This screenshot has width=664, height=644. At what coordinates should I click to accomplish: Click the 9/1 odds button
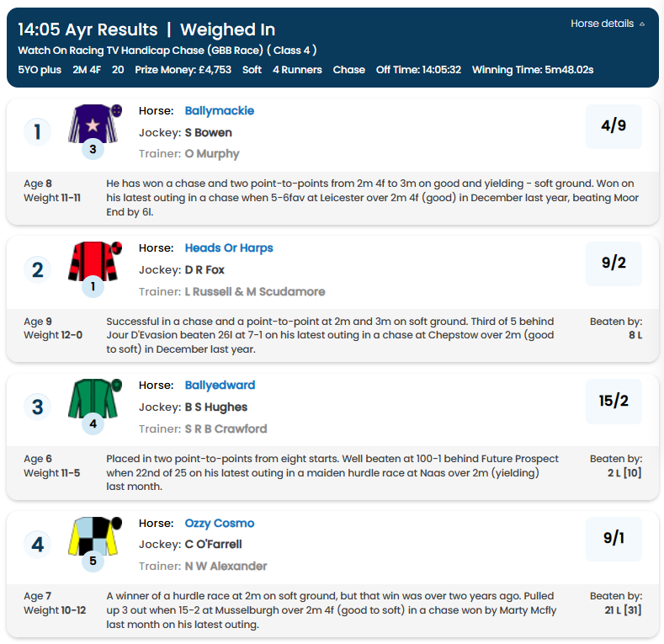614,539
